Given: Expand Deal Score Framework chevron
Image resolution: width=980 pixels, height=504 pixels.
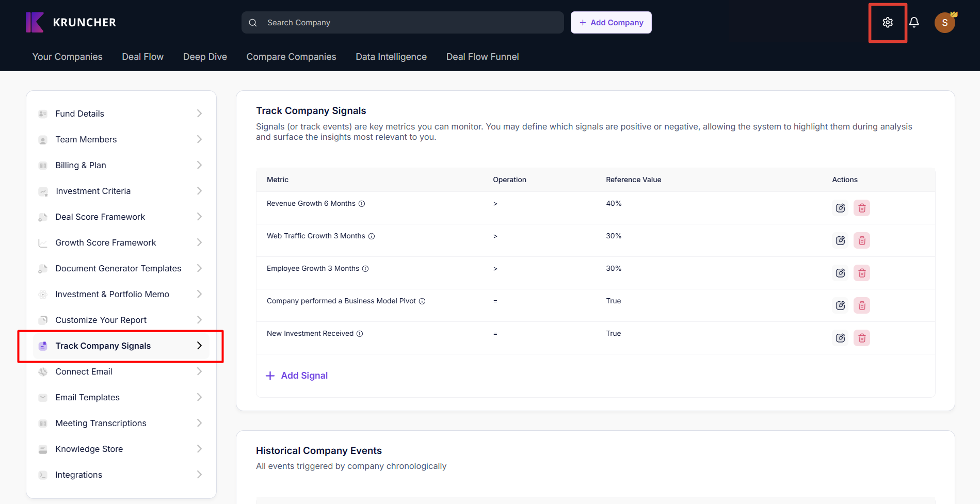Looking at the screenshot, I should pyautogui.click(x=199, y=217).
